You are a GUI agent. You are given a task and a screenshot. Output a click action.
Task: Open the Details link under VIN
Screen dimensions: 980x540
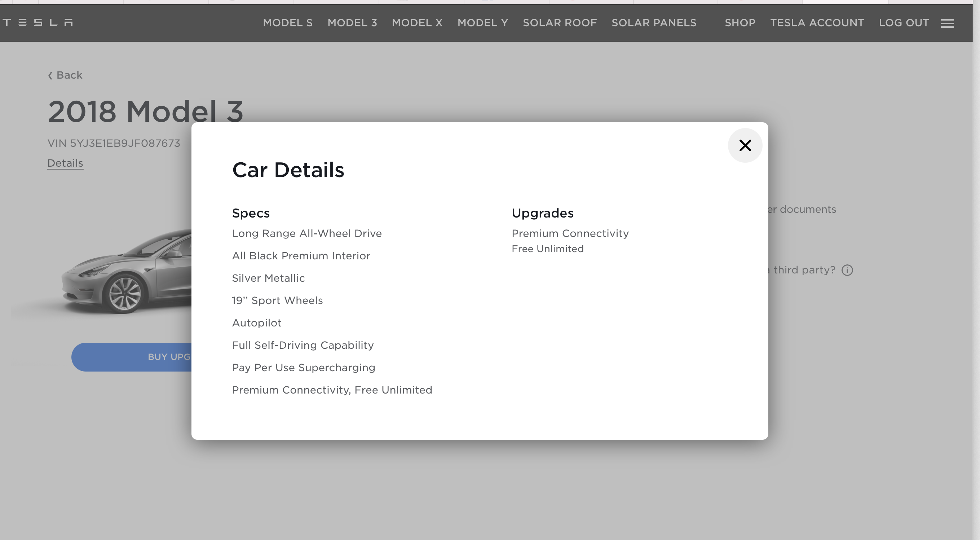tap(65, 163)
